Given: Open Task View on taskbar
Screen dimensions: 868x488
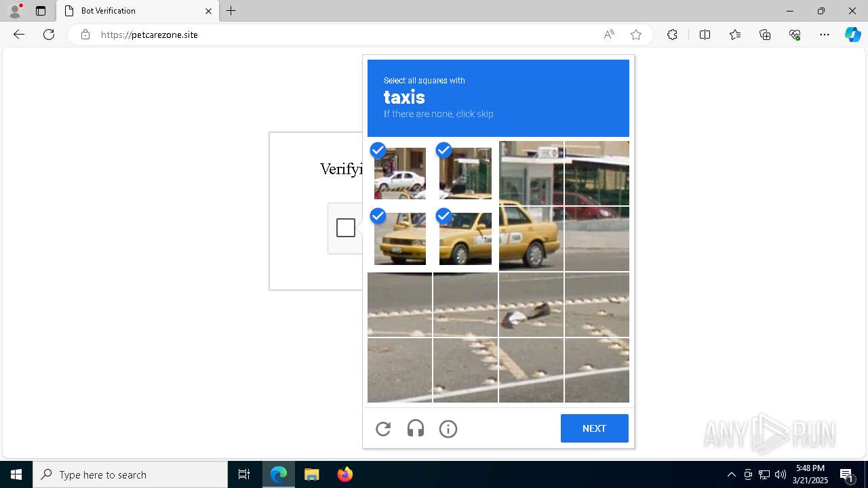Looking at the screenshot, I should (x=244, y=474).
